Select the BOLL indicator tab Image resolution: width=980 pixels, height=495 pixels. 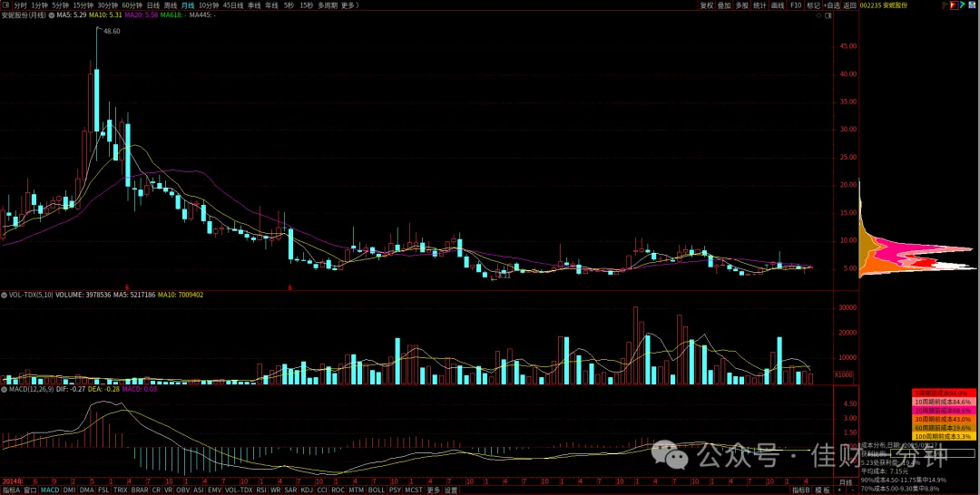377,490
